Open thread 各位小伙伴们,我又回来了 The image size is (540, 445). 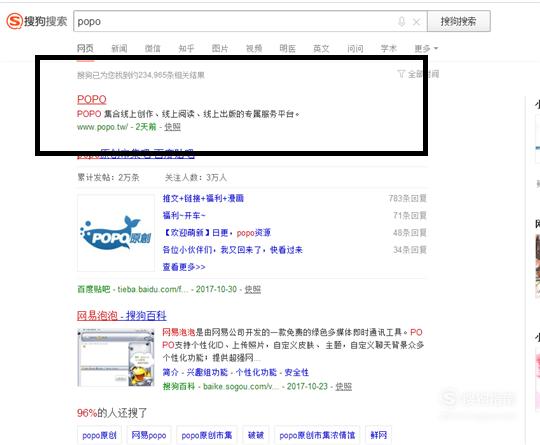point(232,250)
